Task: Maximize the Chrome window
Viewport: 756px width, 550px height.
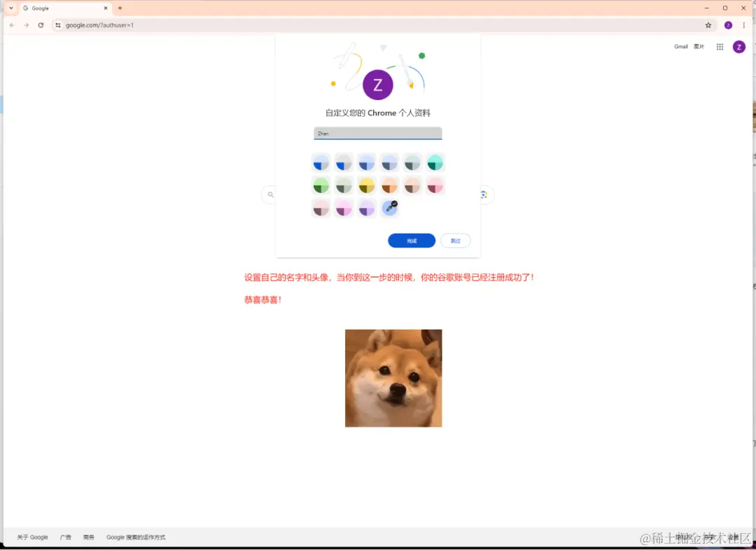Action: 724,8
